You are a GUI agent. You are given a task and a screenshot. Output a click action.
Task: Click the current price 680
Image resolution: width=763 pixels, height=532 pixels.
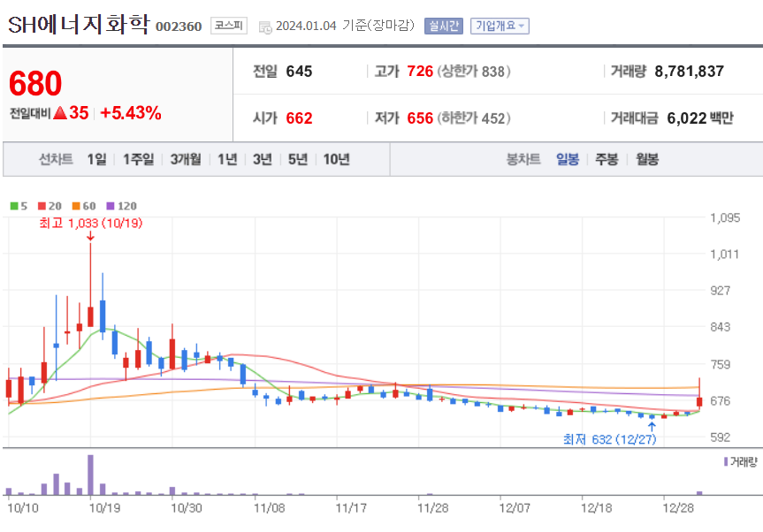[35, 84]
